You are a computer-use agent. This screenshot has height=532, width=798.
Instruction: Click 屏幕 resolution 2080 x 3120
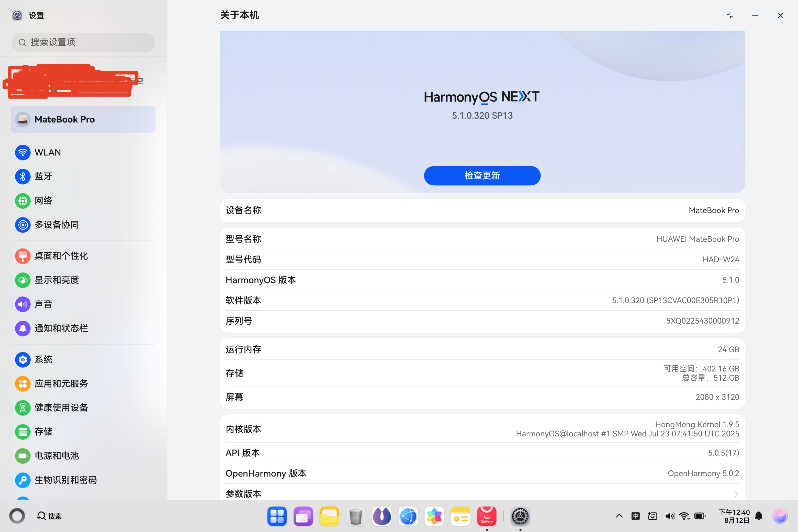point(717,397)
